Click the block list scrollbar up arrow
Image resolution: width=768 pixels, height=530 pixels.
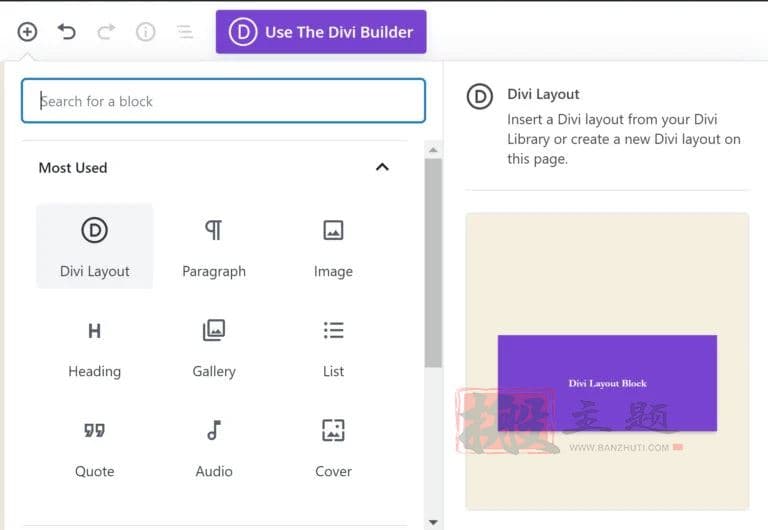(x=433, y=150)
